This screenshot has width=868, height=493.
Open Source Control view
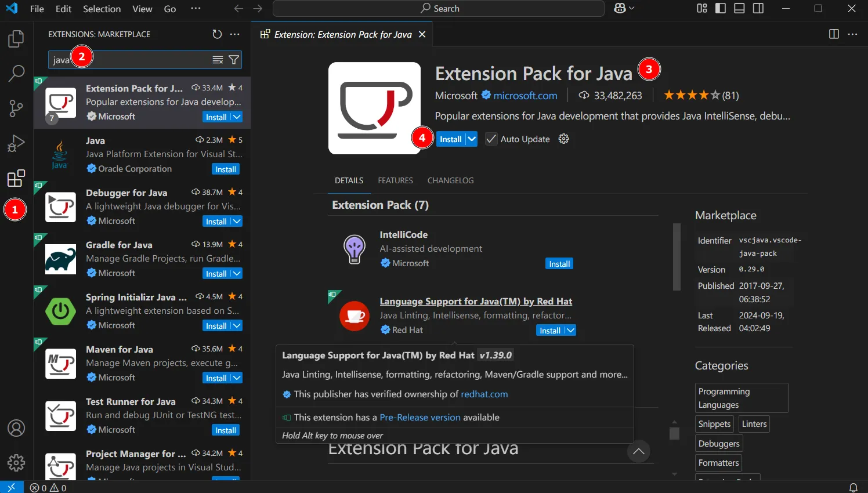pos(16,108)
